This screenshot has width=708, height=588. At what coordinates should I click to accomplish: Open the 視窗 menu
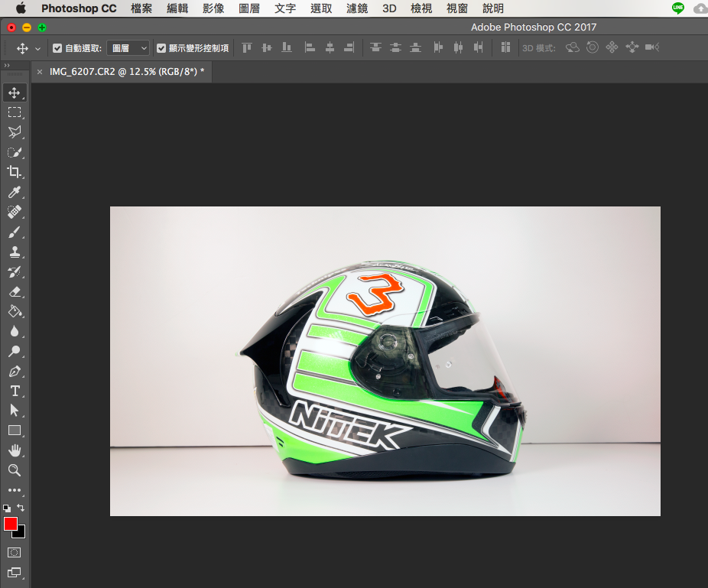[x=457, y=8]
